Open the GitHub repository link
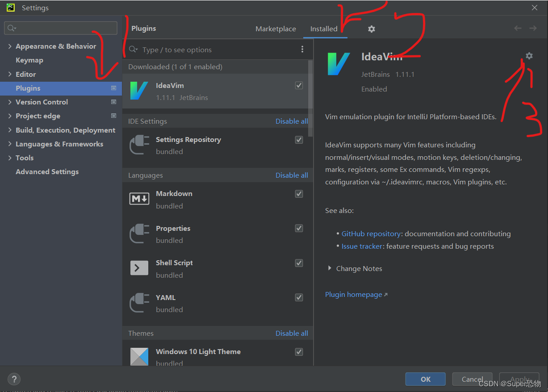The height and width of the screenshot is (392, 548). (x=371, y=234)
